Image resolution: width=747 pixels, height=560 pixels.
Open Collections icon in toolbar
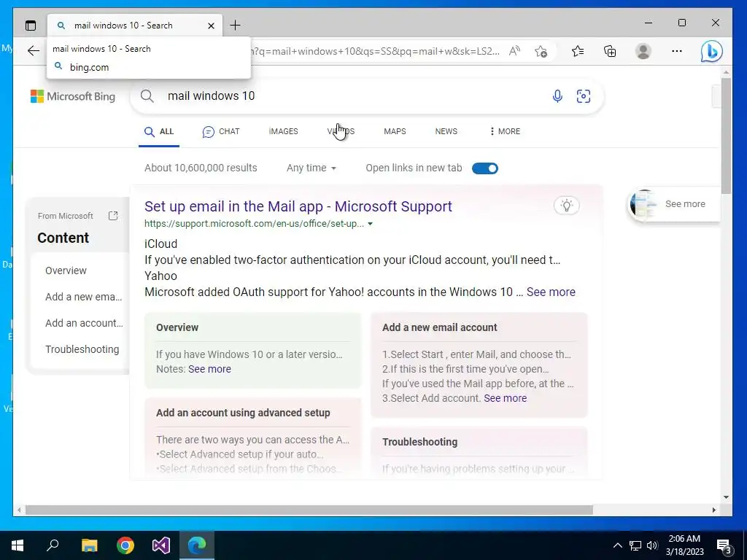pos(610,51)
